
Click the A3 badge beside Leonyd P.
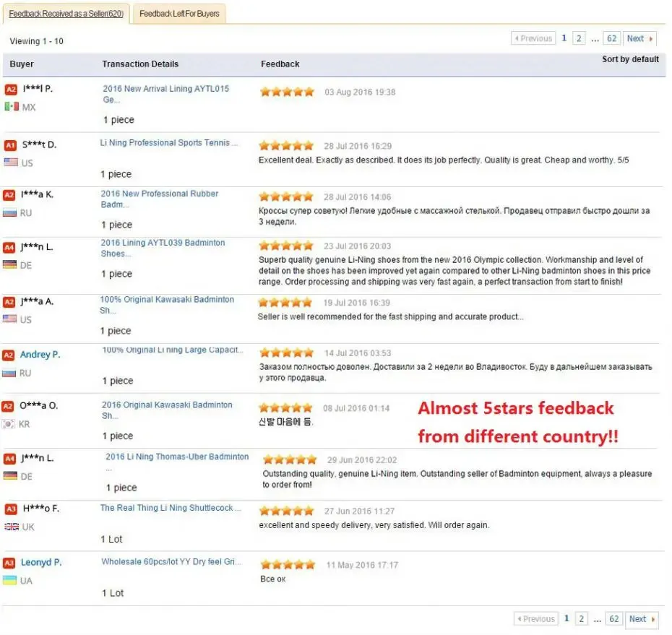pyautogui.click(x=9, y=563)
